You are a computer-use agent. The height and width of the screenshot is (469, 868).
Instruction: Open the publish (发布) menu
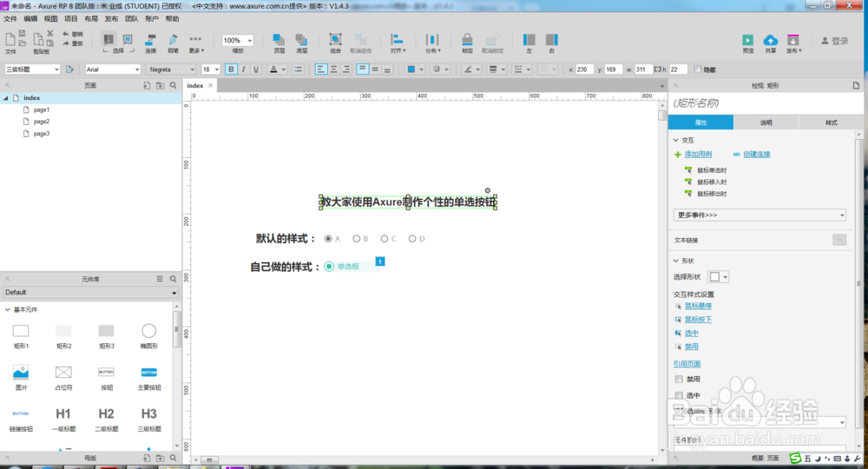point(794,43)
